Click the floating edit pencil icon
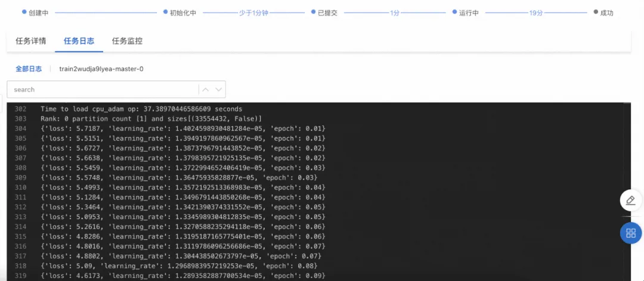The height and width of the screenshot is (281, 644). pos(630,201)
